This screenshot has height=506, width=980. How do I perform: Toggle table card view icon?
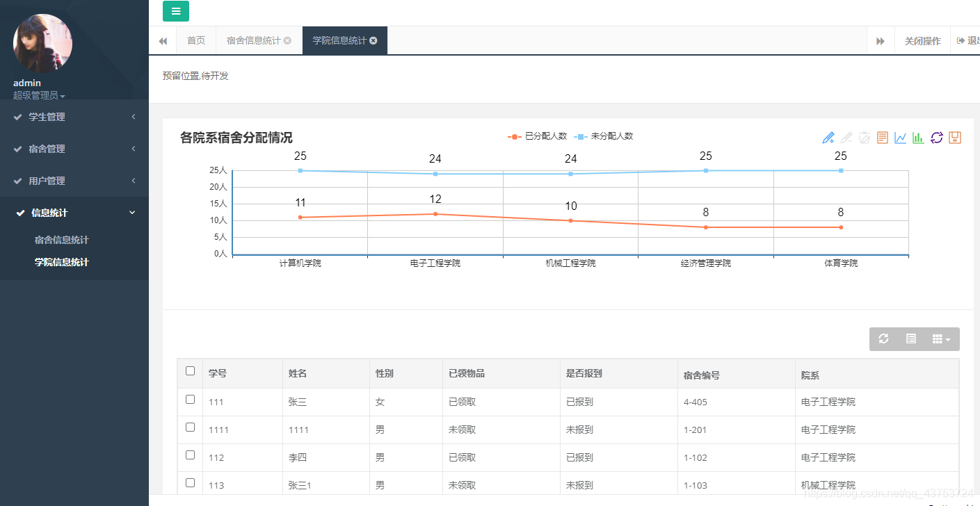tap(910, 338)
